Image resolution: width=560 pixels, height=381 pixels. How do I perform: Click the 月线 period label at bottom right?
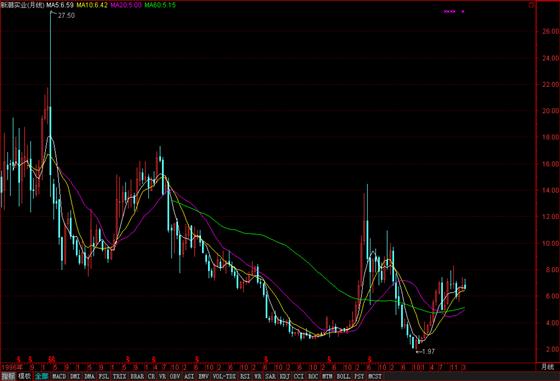tap(548, 367)
